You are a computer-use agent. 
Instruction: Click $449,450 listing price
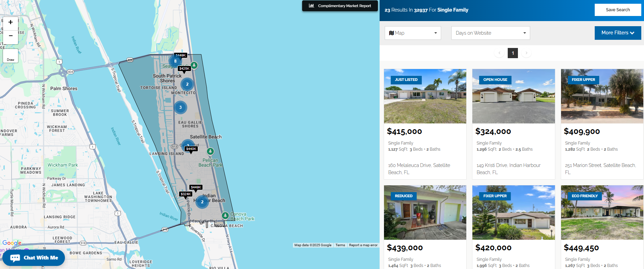tap(581, 248)
